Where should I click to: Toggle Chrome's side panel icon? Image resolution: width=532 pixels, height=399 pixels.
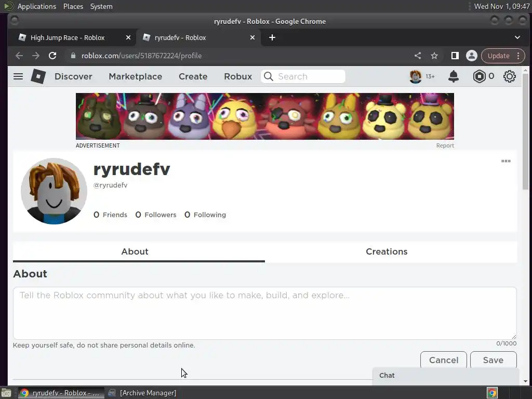point(455,56)
